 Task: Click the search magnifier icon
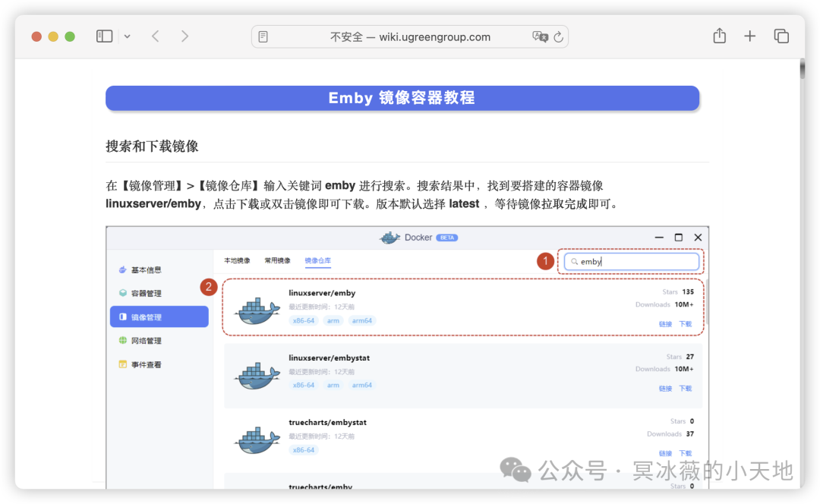click(x=574, y=261)
